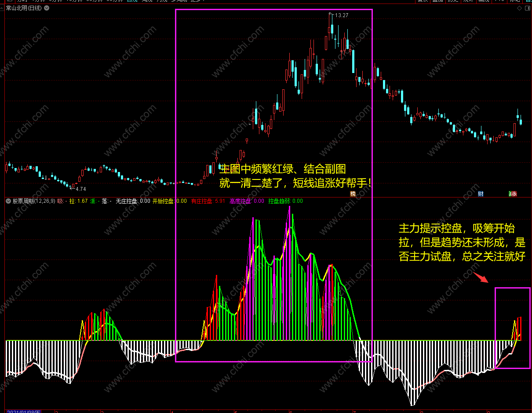
Task: Click the 4.74 low price label
Action: pyautogui.click(x=80, y=189)
